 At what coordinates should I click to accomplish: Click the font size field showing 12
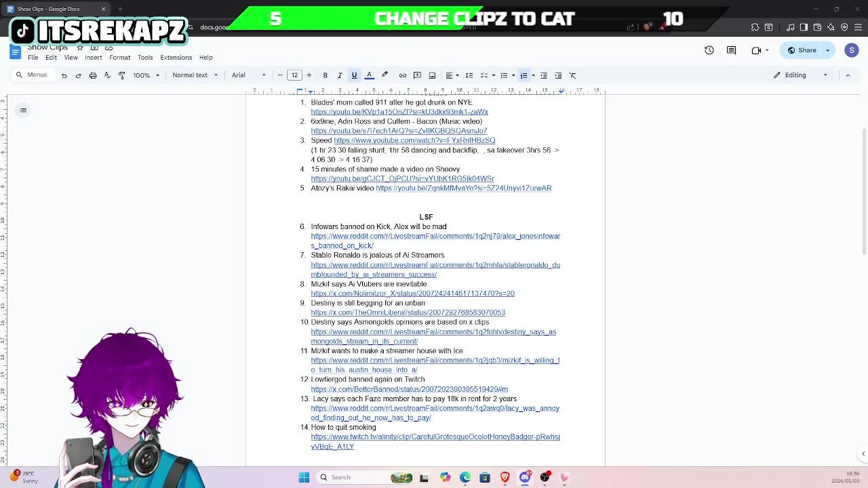coord(294,75)
